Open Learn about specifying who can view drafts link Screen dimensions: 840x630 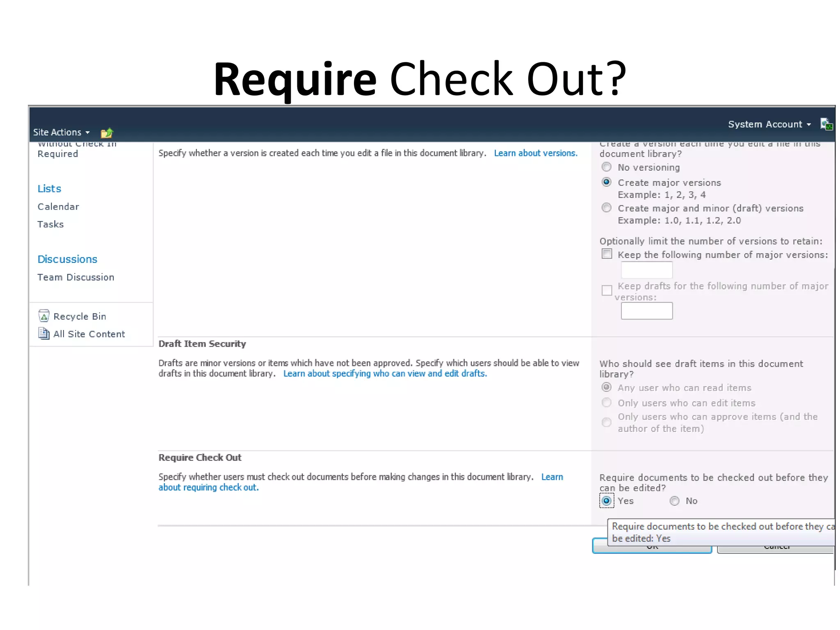385,374
